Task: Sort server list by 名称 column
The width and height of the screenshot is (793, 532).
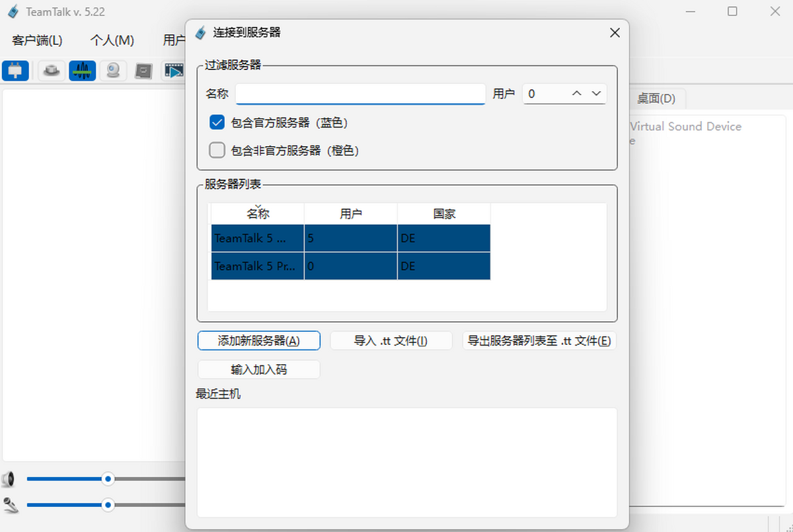Action: pyautogui.click(x=258, y=213)
